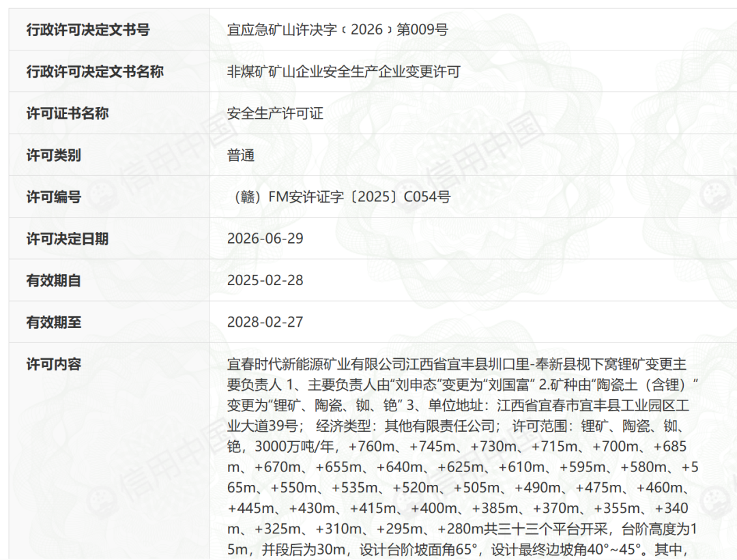Click the value 安全生产许可证
Image resolution: width=737 pixels, height=560 pixels.
pyautogui.click(x=275, y=113)
